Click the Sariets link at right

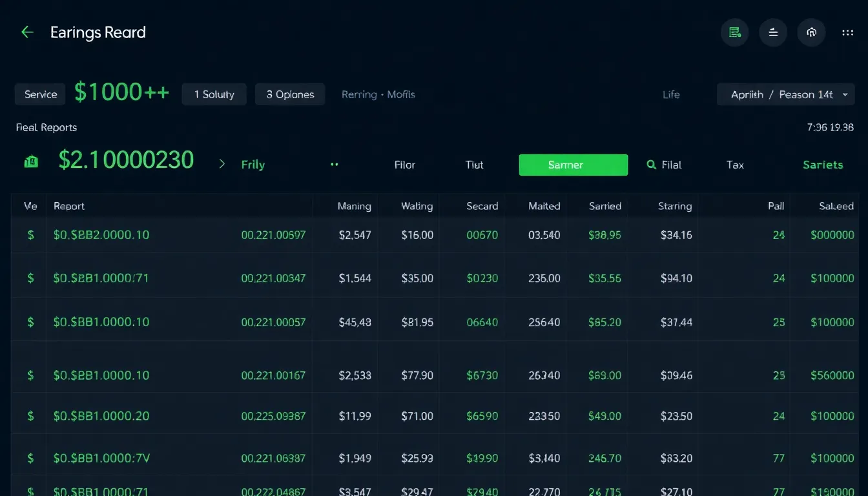click(823, 165)
